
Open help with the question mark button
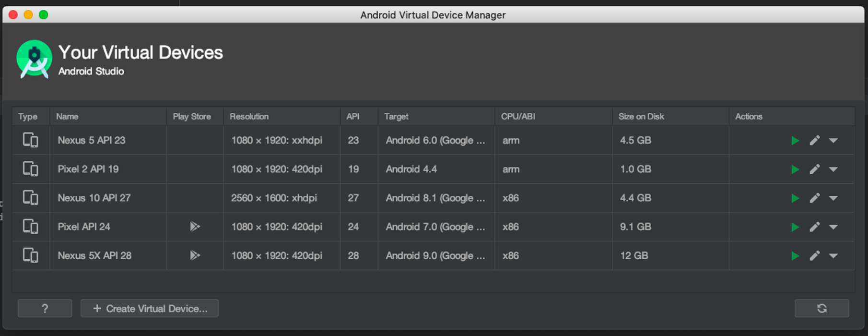tap(45, 308)
